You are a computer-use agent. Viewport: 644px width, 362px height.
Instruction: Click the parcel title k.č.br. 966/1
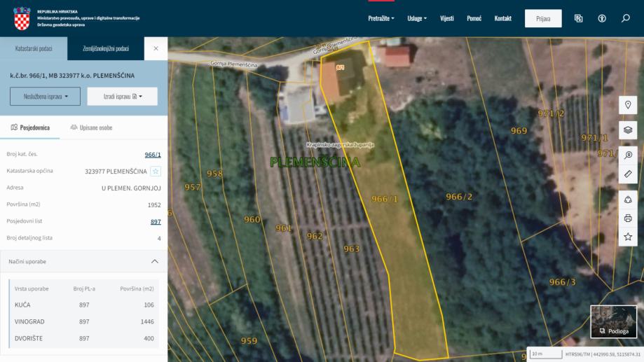pos(72,76)
